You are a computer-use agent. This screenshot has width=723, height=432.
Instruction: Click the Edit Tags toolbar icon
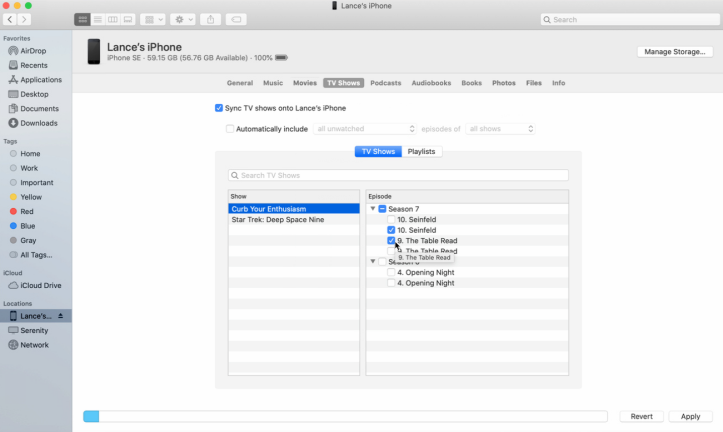(x=236, y=19)
